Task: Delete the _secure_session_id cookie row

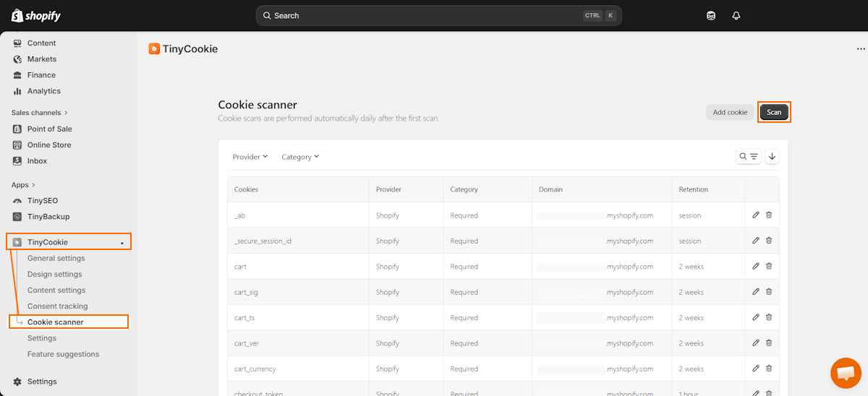Action: (x=769, y=241)
